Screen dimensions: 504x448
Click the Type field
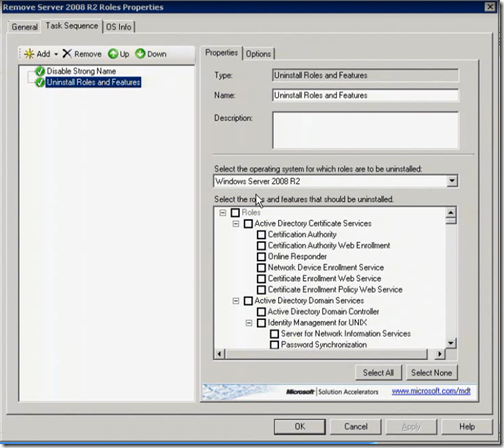365,75
